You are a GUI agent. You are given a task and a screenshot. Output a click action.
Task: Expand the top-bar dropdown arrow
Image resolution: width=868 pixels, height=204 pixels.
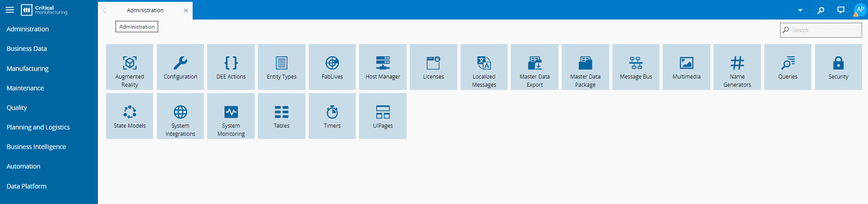click(x=800, y=10)
